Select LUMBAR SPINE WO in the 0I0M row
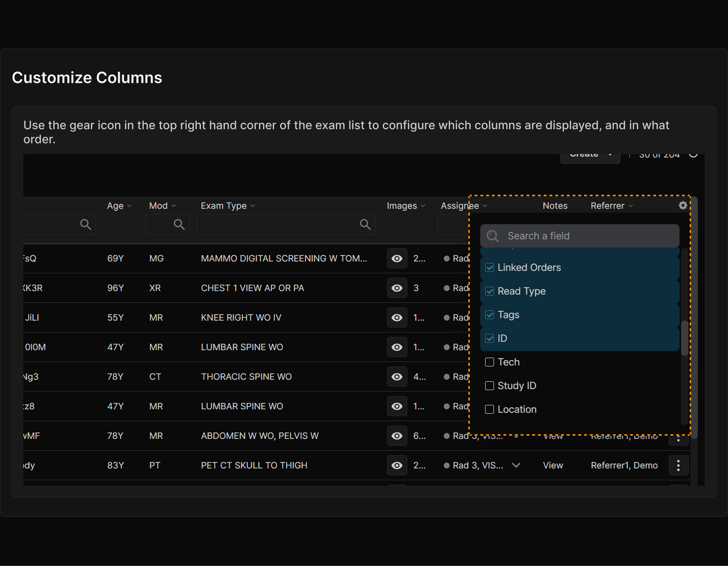Image resolution: width=728 pixels, height=566 pixels. tap(242, 347)
